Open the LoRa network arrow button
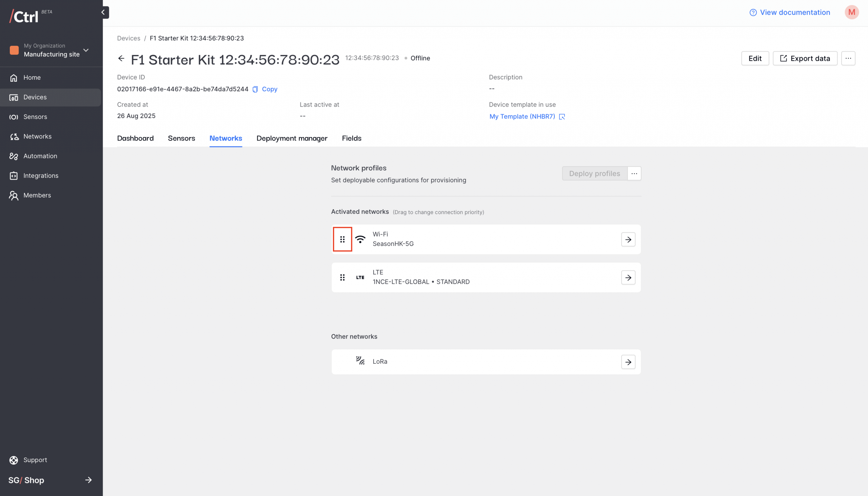The image size is (868, 496). pos(628,362)
